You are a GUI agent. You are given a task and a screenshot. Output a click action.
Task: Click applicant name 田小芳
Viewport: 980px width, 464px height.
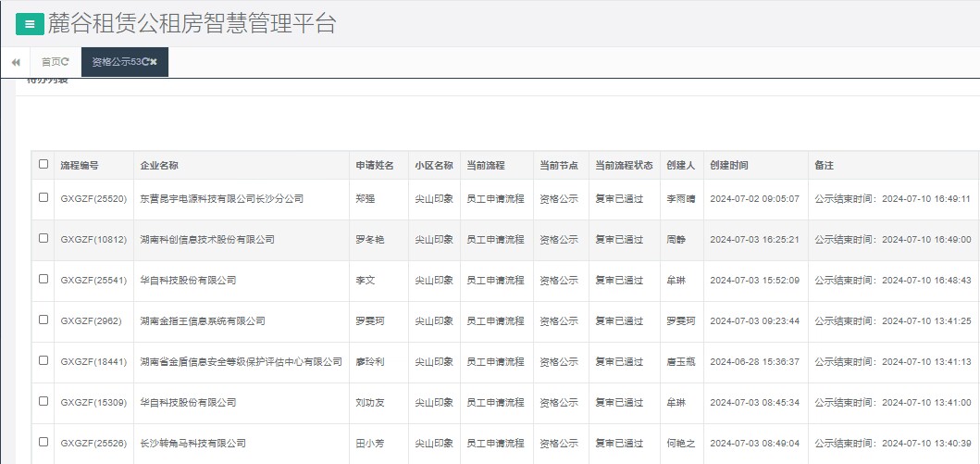(x=370, y=444)
